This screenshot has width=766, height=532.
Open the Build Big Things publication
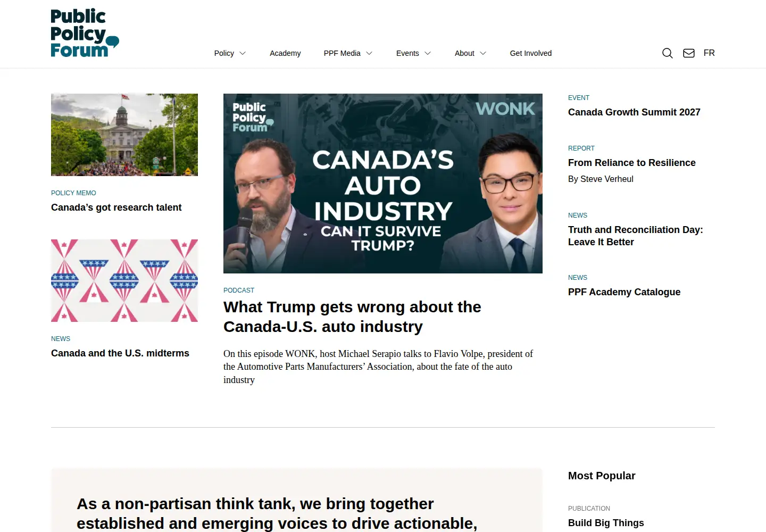(606, 523)
